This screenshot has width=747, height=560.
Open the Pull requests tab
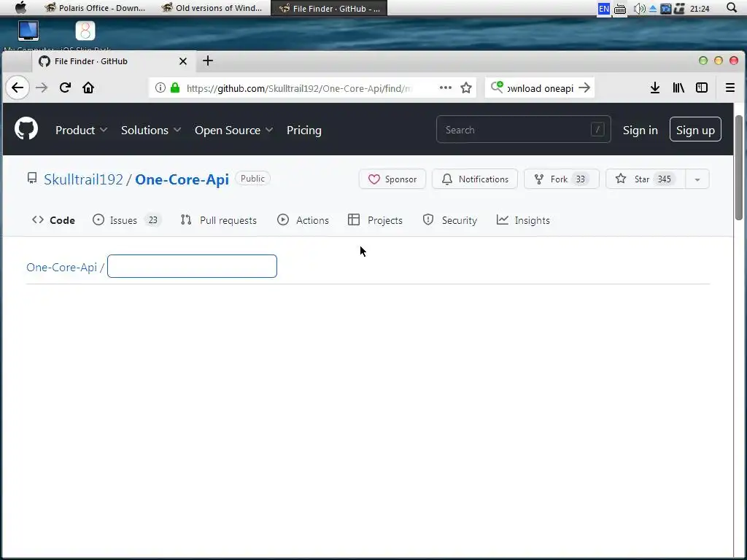(219, 220)
